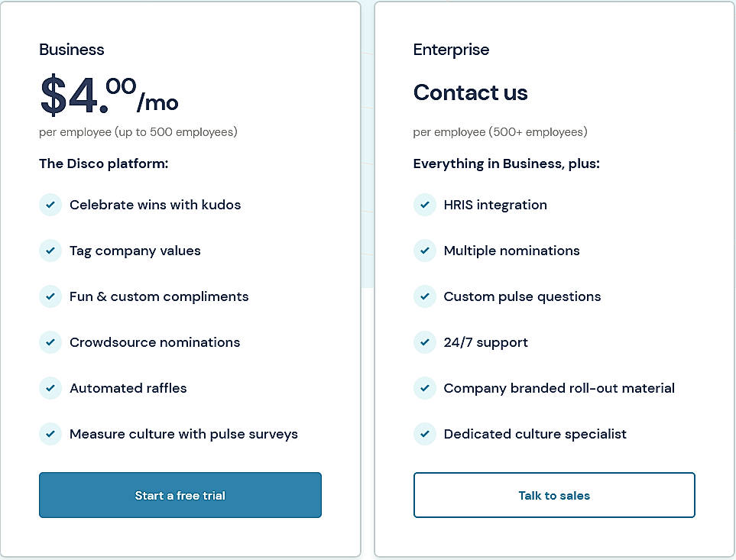Click the checkmark beside 24/7 support
Viewport: 736px width, 560px height.
pos(425,342)
